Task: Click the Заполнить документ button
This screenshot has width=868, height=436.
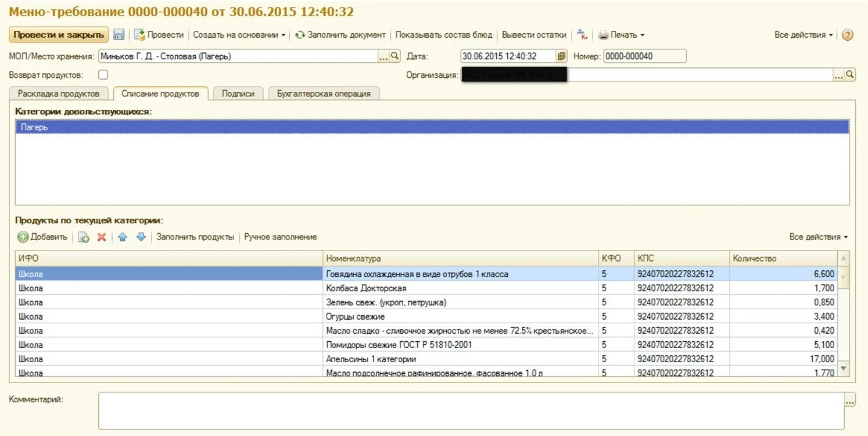Action: click(340, 35)
